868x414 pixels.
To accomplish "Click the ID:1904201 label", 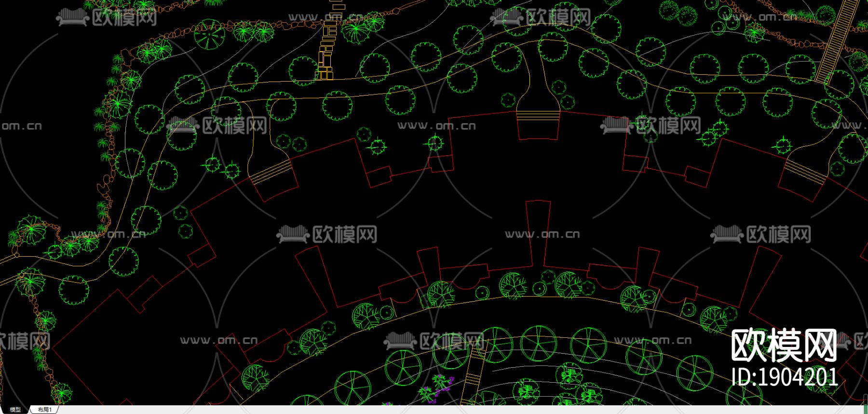I will click(785, 377).
